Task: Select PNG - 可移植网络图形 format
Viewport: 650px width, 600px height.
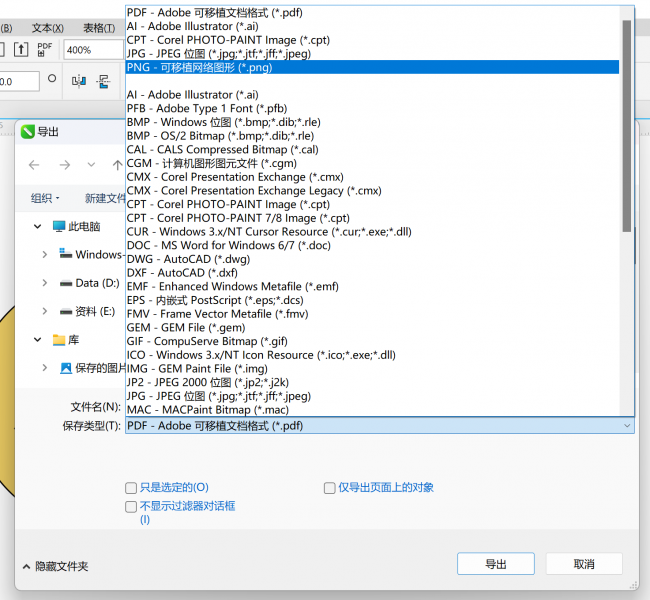Action: [x=372, y=67]
